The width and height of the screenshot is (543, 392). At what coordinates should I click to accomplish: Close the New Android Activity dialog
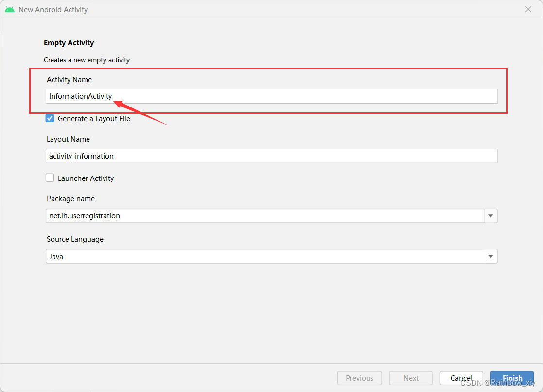tap(528, 9)
